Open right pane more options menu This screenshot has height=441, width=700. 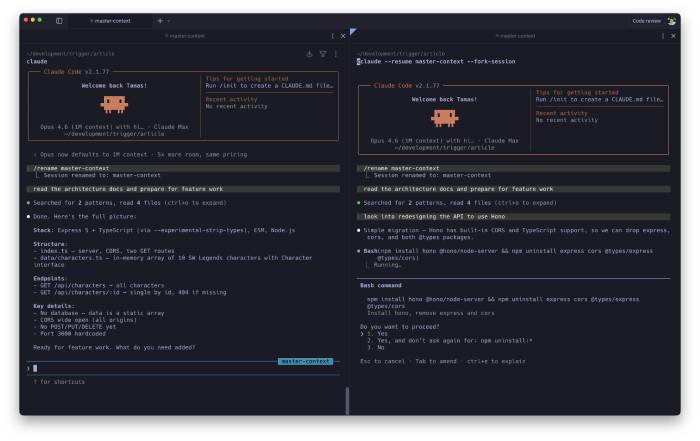pos(663,36)
